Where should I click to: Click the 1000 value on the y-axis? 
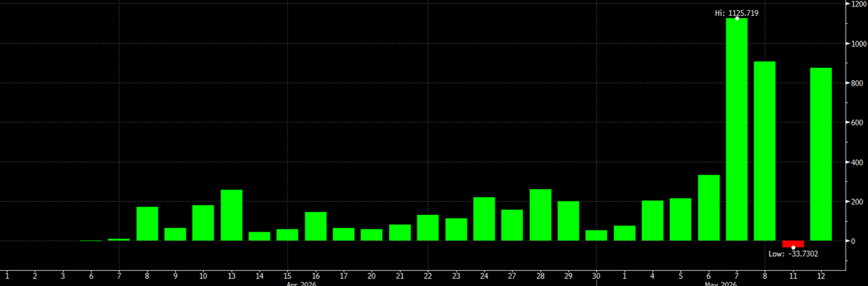tap(859, 43)
